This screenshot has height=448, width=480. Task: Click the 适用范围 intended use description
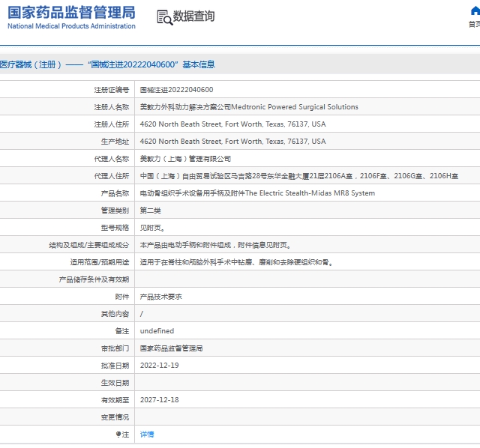pyautogui.click(x=237, y=262)
